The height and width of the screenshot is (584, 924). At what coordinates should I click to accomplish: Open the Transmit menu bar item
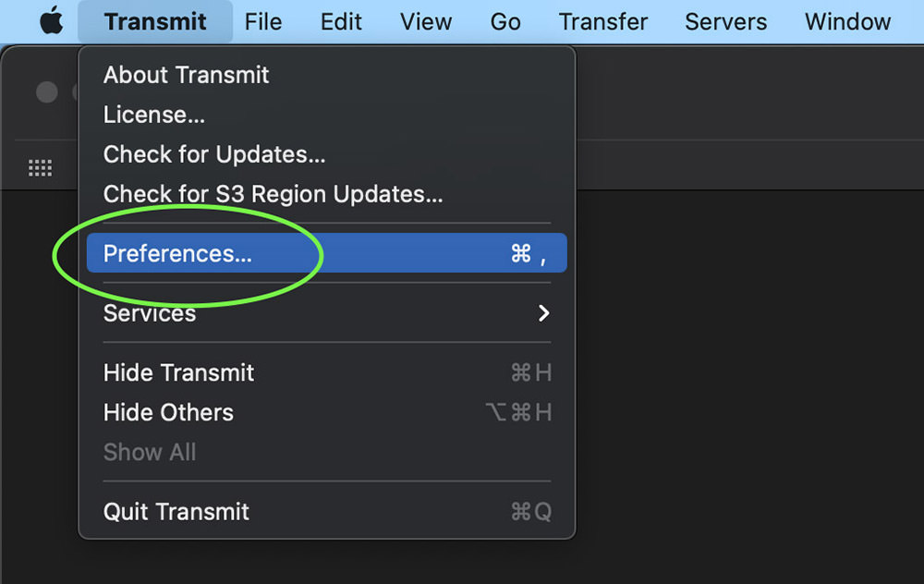(x=155, y=22)
